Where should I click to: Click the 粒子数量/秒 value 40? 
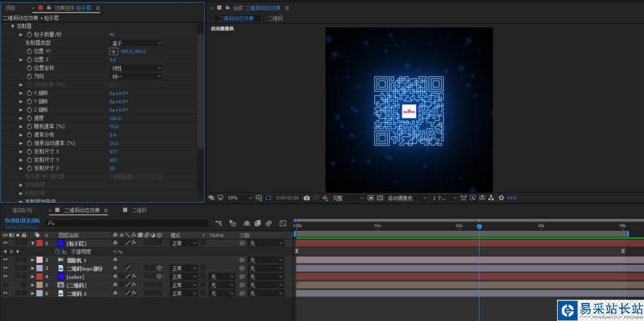[112, 34]
